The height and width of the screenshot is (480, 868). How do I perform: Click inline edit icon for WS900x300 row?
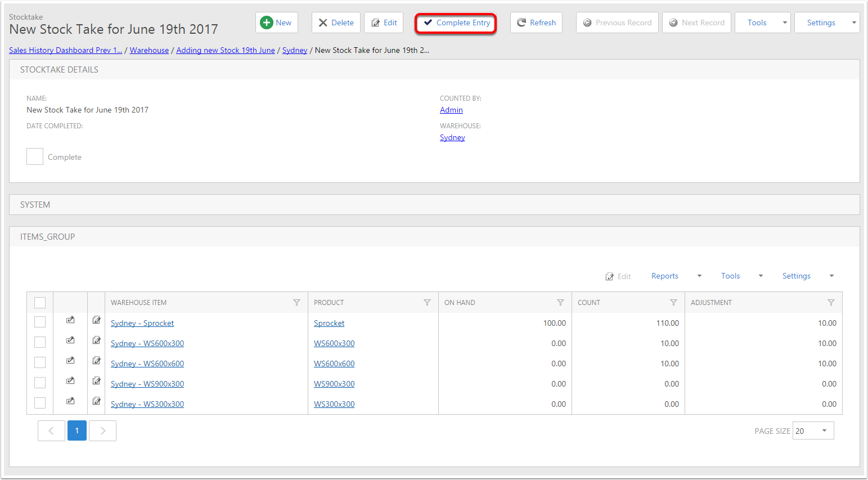click(70, 381)
